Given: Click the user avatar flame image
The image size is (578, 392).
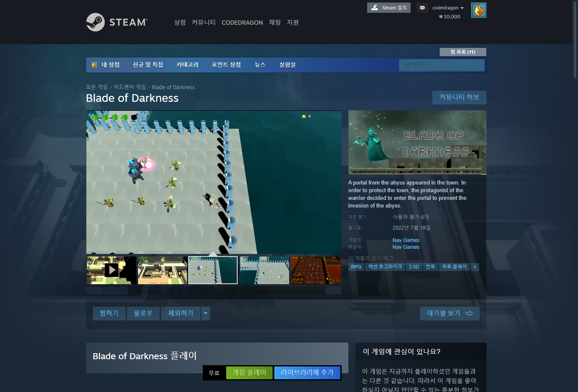Looking at the screenshot, I should coord(479,10).
